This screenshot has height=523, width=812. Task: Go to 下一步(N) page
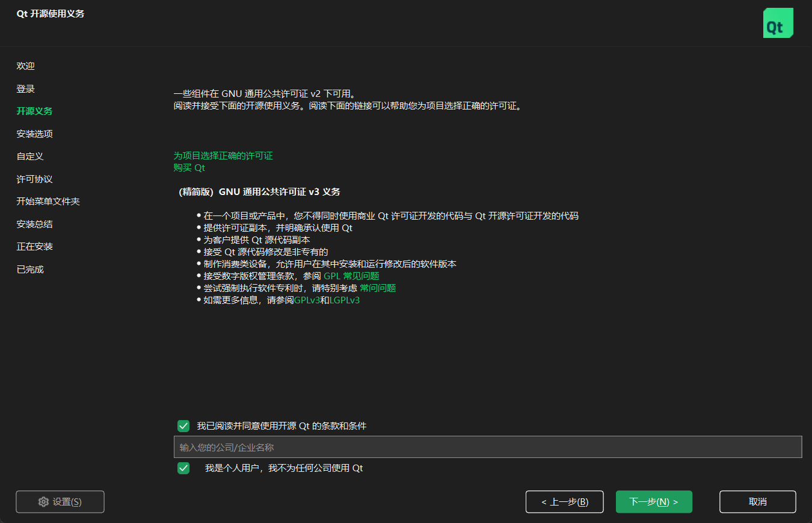tap(654, 502)
